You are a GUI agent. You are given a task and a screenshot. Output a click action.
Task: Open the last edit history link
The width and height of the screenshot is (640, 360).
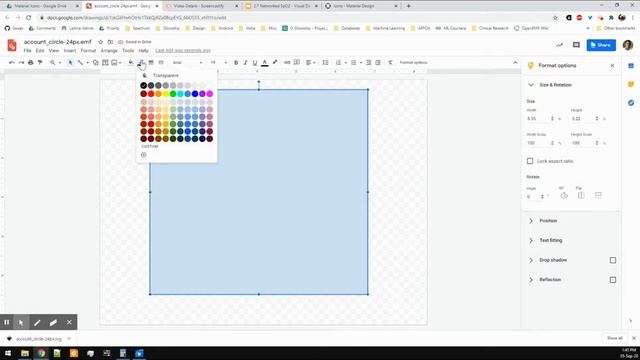click(183, 51)
